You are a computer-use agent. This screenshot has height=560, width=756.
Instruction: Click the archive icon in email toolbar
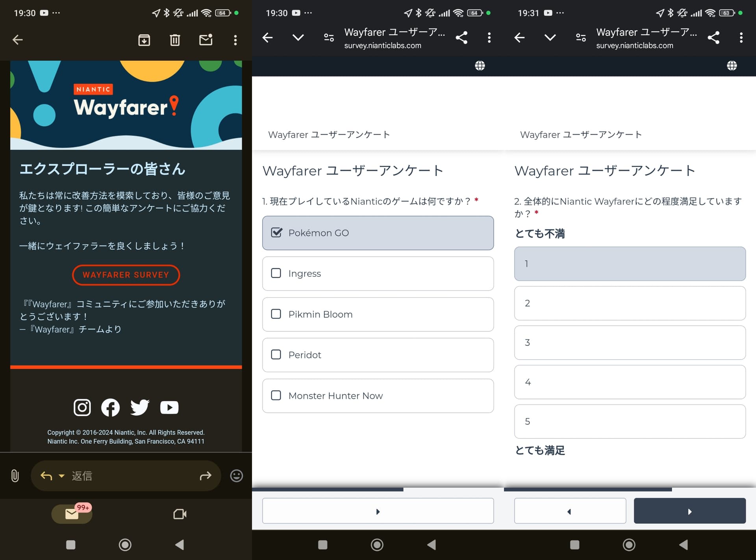coord(144,40)
